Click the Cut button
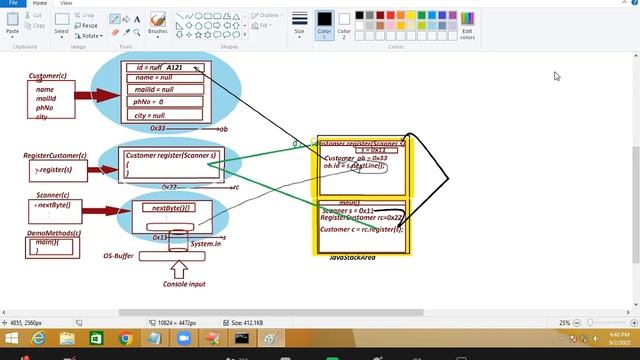 [x=33, y=16]
